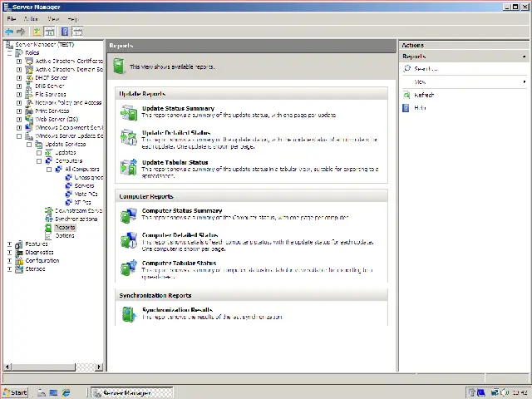Click the Internet Explorer quick launch icon
The image size is (532, 399).
pos(66,392)
